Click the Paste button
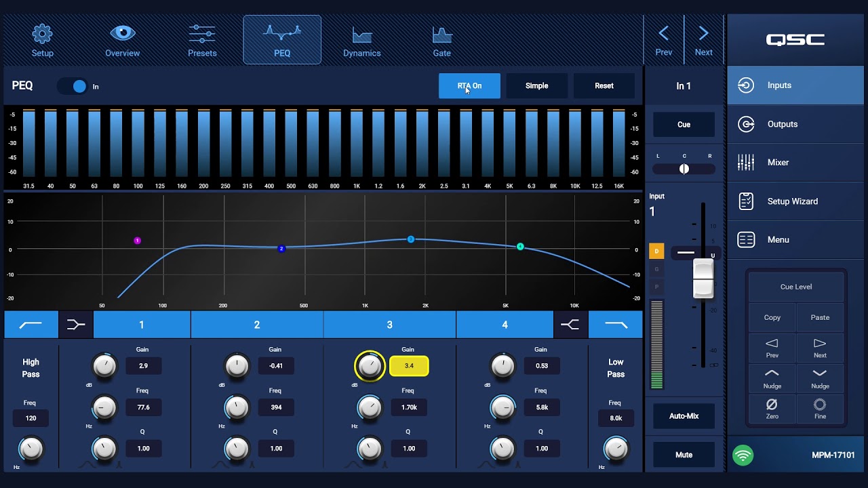Screen dimensions: 868x488 click(x=820, y=317)
